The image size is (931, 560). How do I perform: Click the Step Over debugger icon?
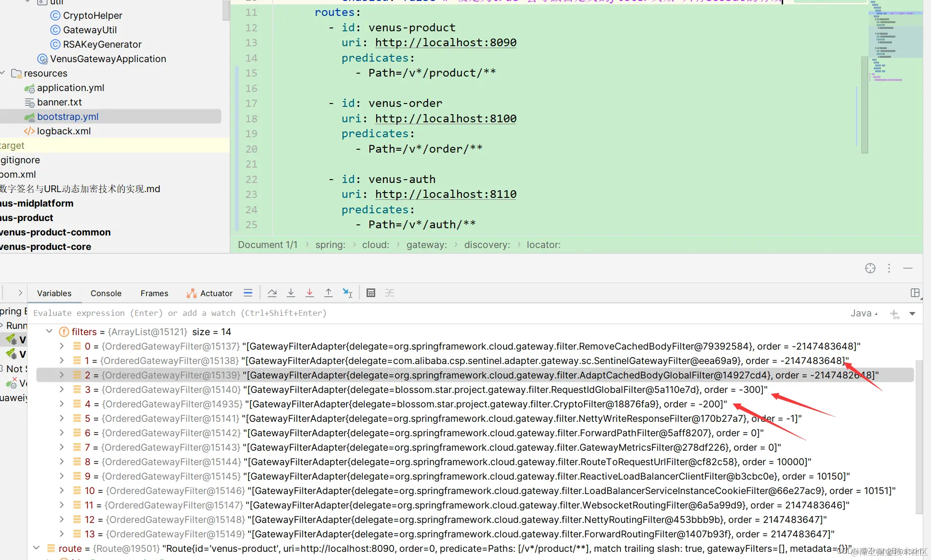(x=272, y=293)
